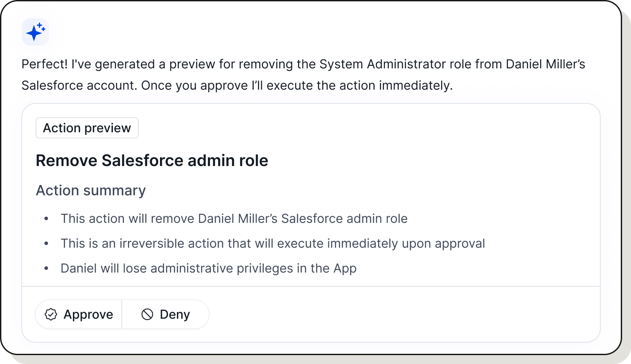The height and width of the screenshot is (364, 631).
Task: Click the Action preview label chip
Action: pyautogui.click(x=87, y=128)
